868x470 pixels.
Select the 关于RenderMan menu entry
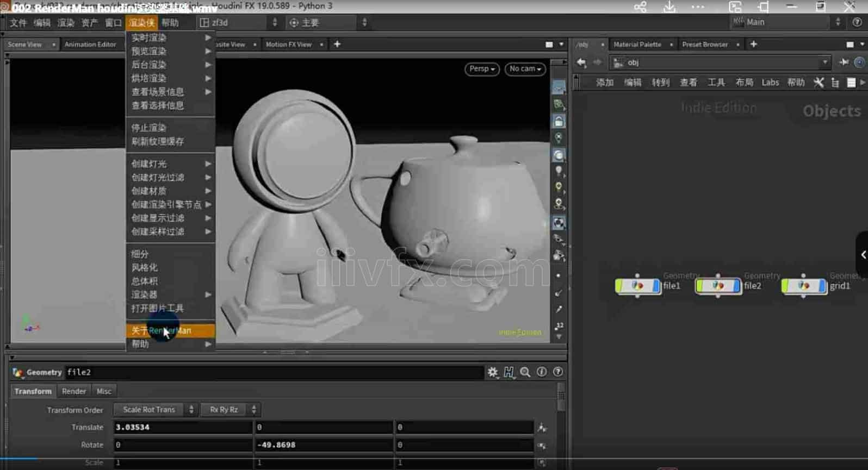(170, 330)
